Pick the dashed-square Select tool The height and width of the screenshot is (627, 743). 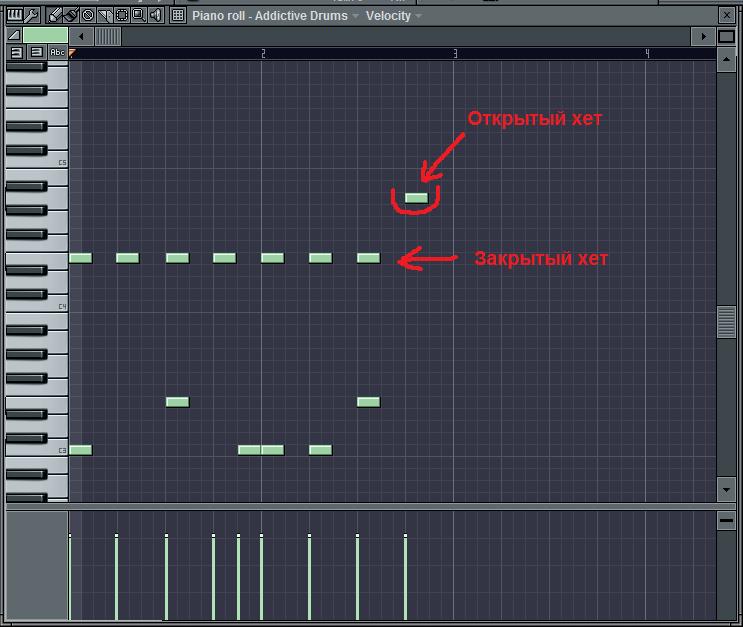(122, 15)
